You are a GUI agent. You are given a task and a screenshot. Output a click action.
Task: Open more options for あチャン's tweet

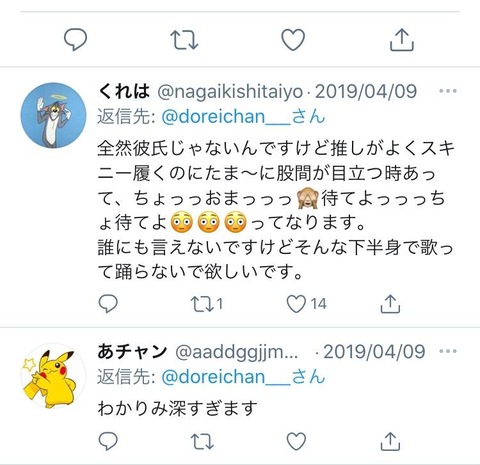click(x=448, y=351)
